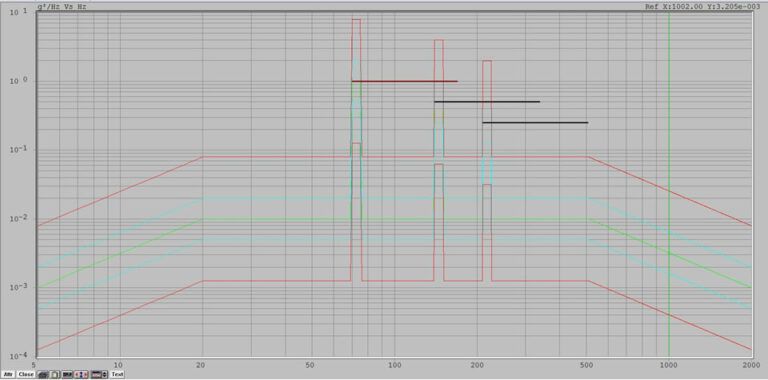Viewport: 768px width, 380px height.
Task: Click the '50' frequency axis label
Action: (x=310, y=365)
